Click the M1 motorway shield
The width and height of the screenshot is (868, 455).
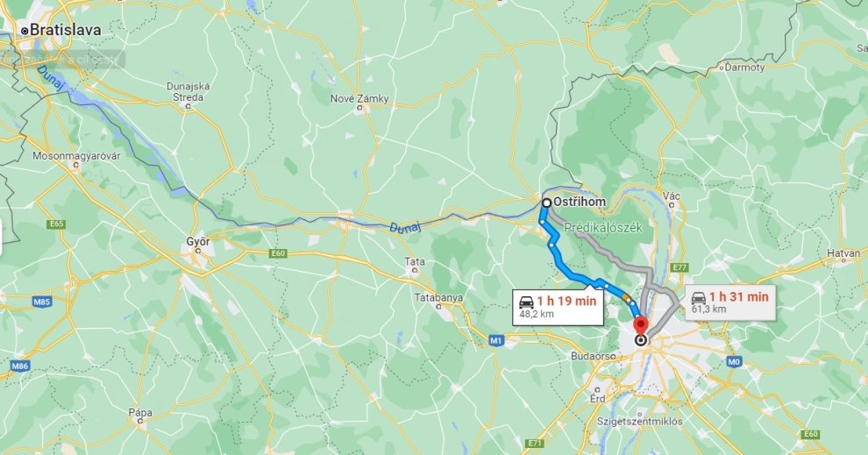click(x=496, y=341)
